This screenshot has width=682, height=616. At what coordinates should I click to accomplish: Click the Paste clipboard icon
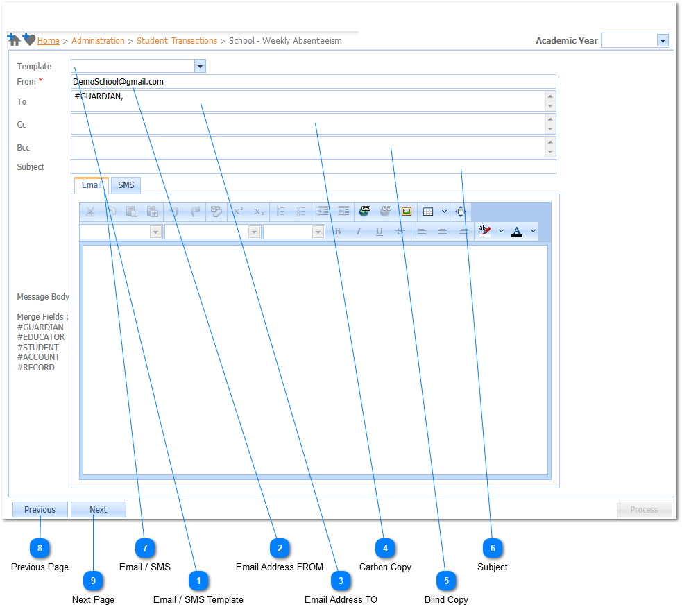click(x=131, y=212)
